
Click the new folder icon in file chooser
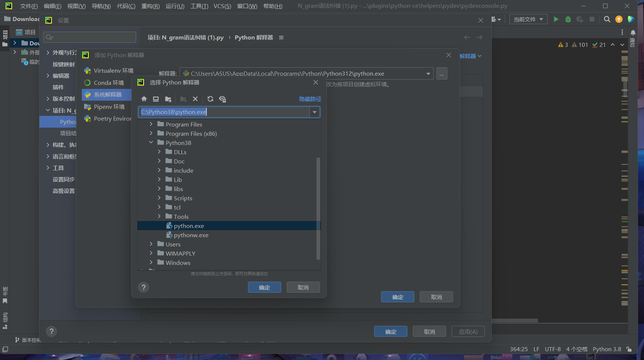(x=183, y=99)
